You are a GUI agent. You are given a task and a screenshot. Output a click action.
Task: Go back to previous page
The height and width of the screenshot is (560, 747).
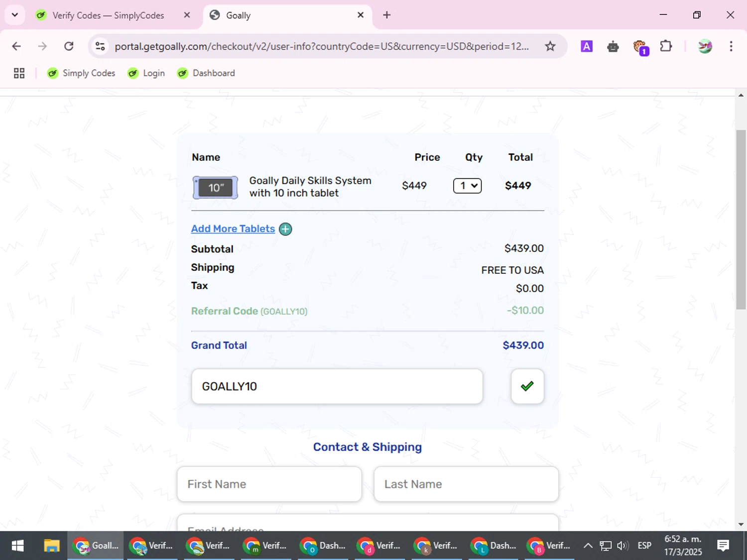(x=16, y=46)
